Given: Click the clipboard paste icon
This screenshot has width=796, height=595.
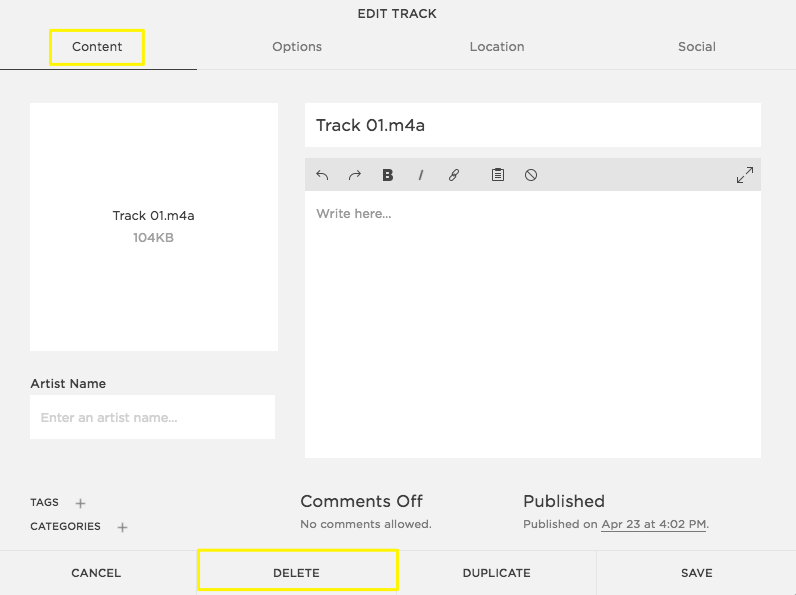Looking at the screenshot, I should tap(498, 175).
